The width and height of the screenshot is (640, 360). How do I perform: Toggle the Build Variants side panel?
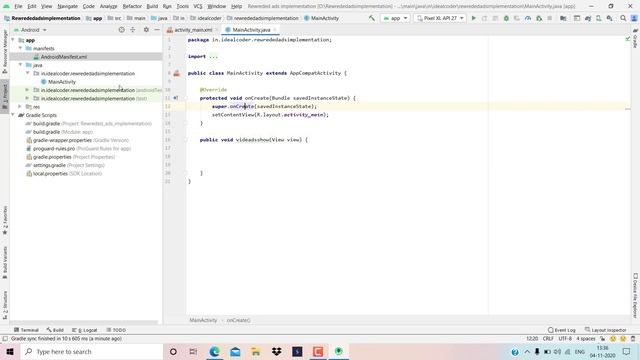5,263
